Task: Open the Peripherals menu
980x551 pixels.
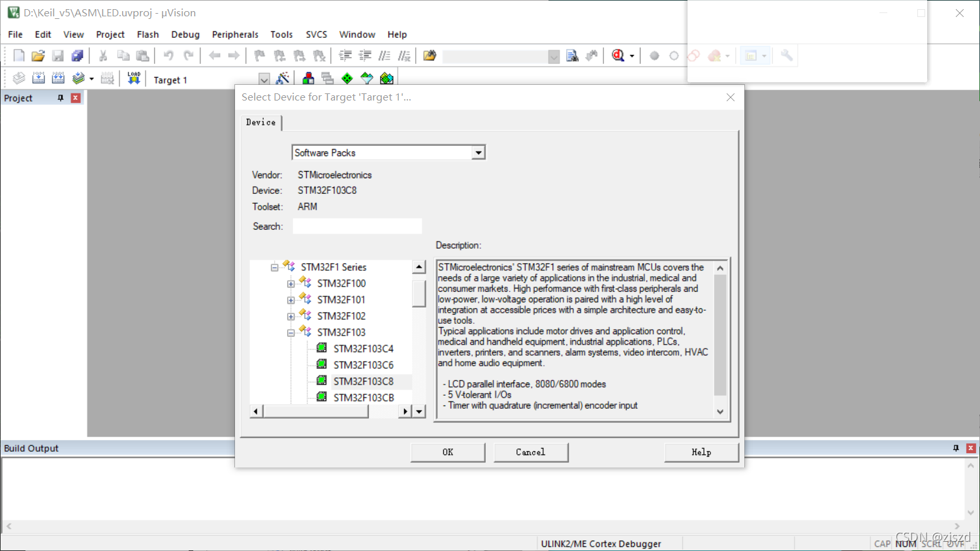Action: coord(235,35)
